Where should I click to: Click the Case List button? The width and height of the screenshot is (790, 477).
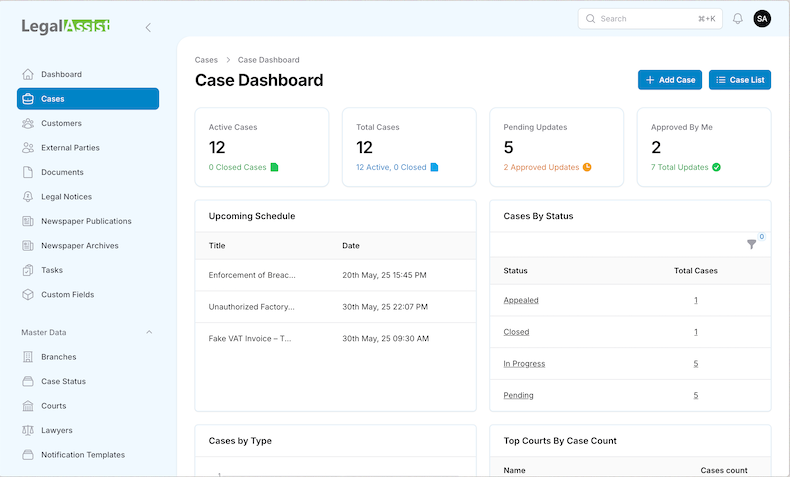pos(740,80)
